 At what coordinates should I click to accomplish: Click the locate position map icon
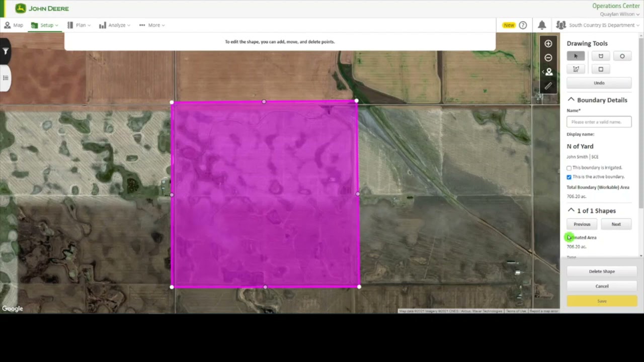coord(548,72)
